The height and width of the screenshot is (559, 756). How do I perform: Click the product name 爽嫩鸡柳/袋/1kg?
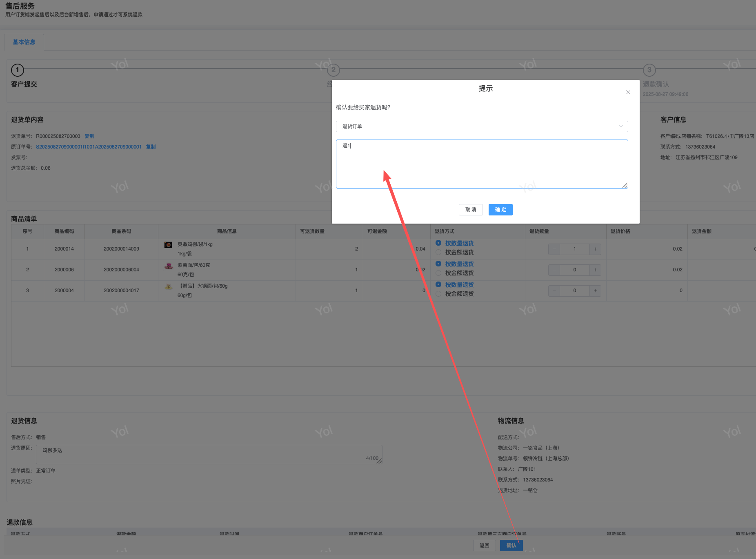point(195,244)
